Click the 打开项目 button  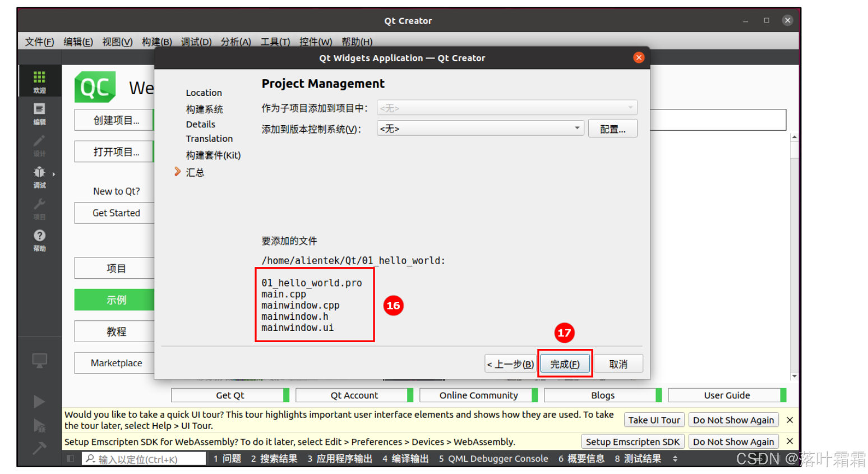click(114, 152)
